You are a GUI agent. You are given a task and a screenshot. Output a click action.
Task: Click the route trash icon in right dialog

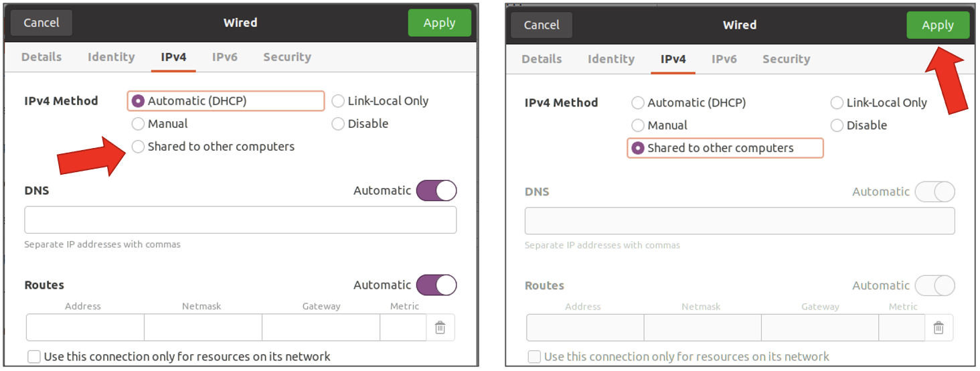938,327
